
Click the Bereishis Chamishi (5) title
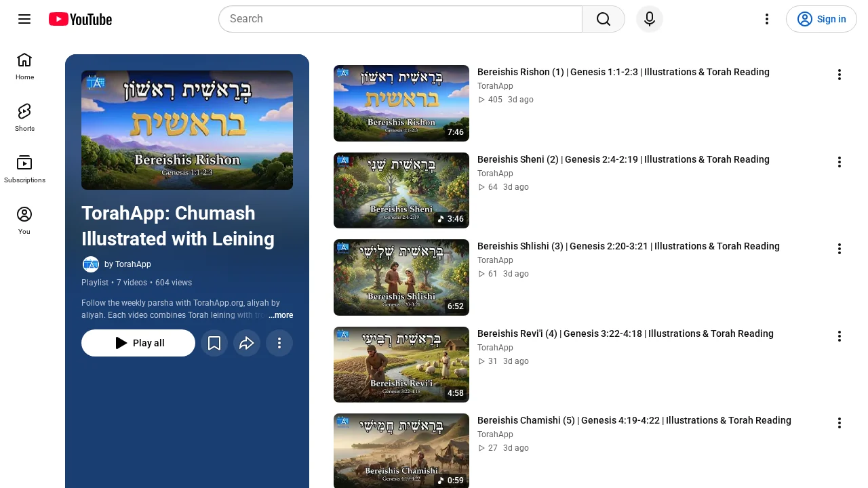click(x=634, y=420)
